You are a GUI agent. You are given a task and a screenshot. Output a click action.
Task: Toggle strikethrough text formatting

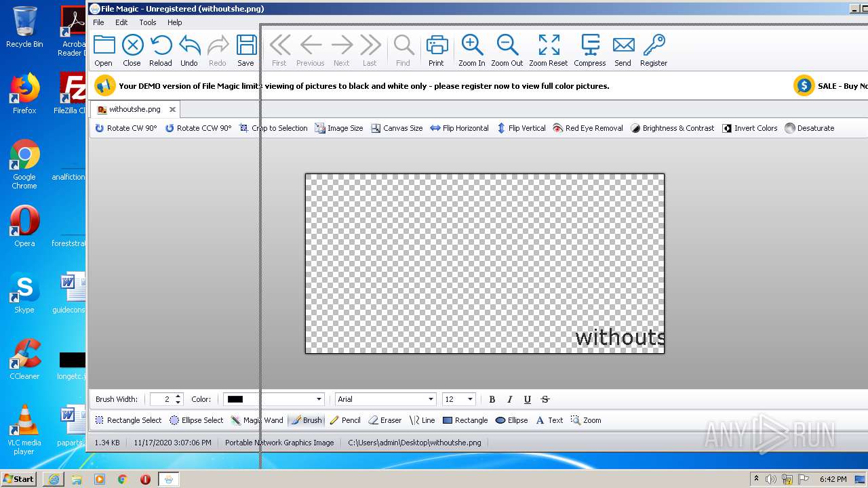545,399
